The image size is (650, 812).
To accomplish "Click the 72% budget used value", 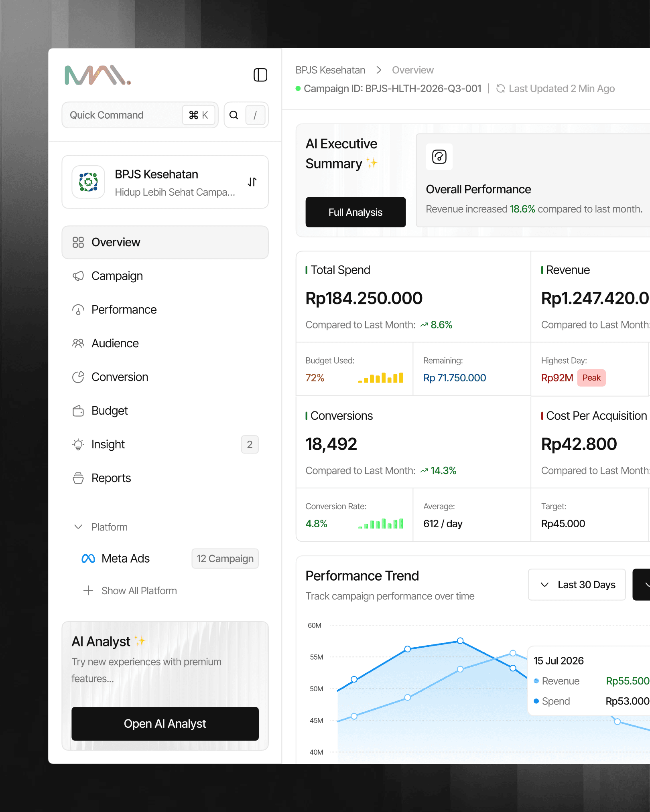I will (x=315, y=378).
